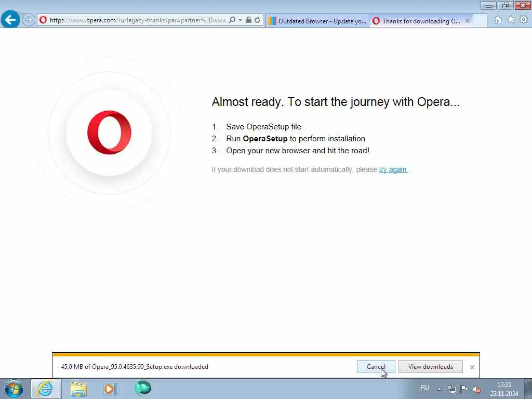Open the Tools gear menu
This screenshot has height=399, width=532.
tap(524, 20)
